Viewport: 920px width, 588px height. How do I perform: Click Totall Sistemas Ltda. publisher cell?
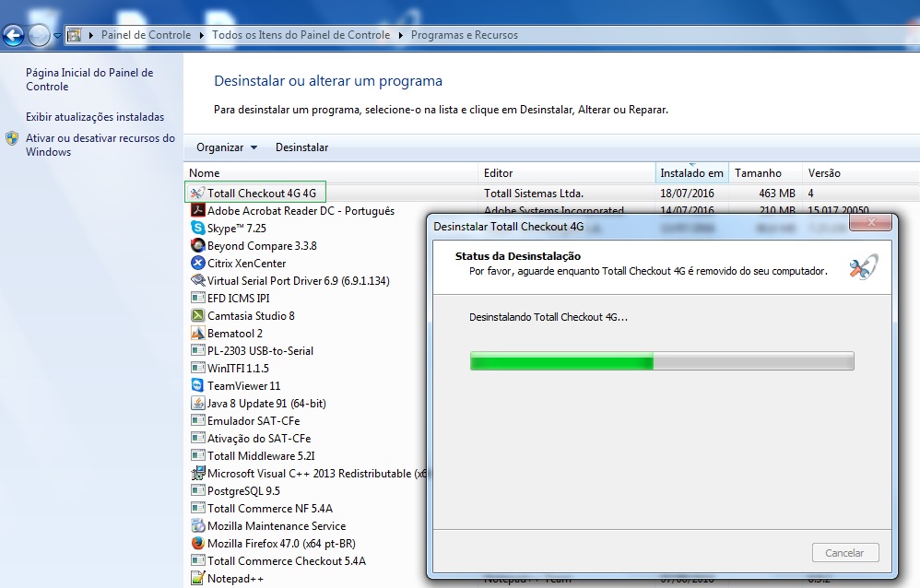click(534, 193)
